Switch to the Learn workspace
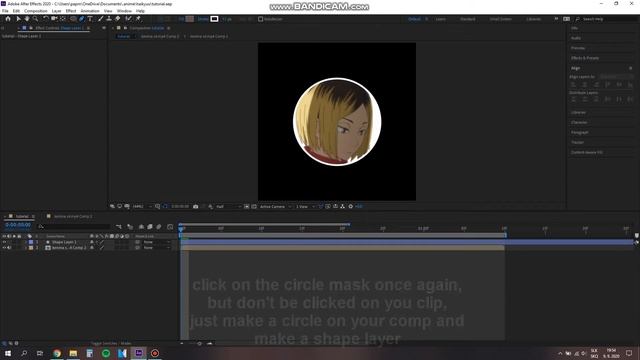The image size is (640, 360). click(x=441, y=19)
